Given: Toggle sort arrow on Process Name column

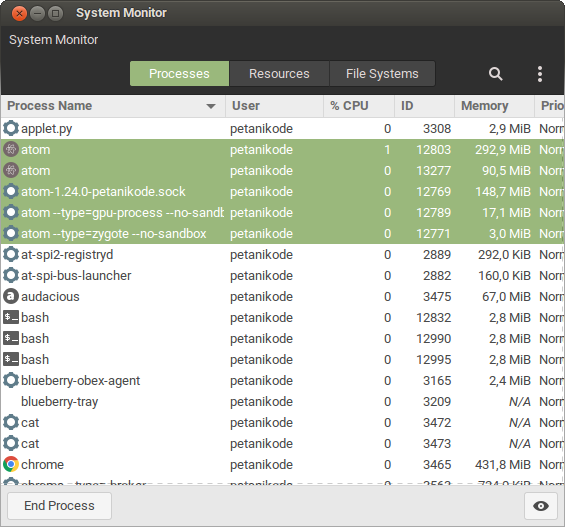Looking at the screenshot, I should 211,106.
